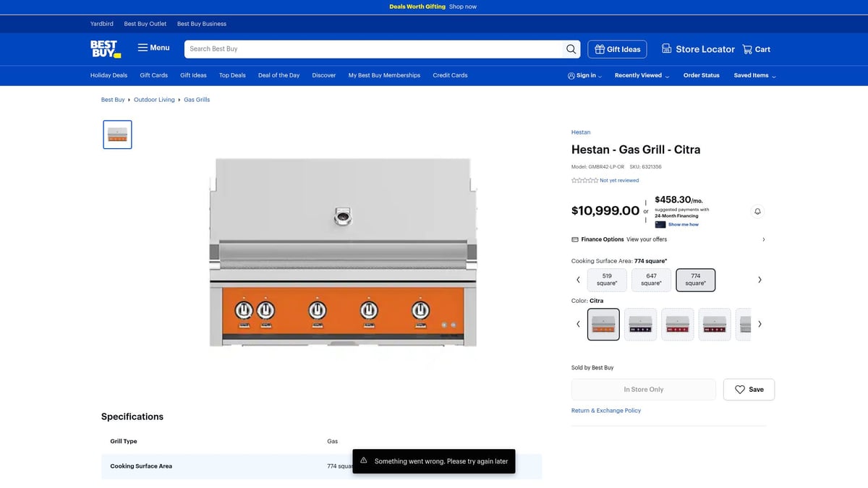Save item with the heart button
Image resolution: width=868 pixels, height=488 pixels.
(x=749, y=390)
